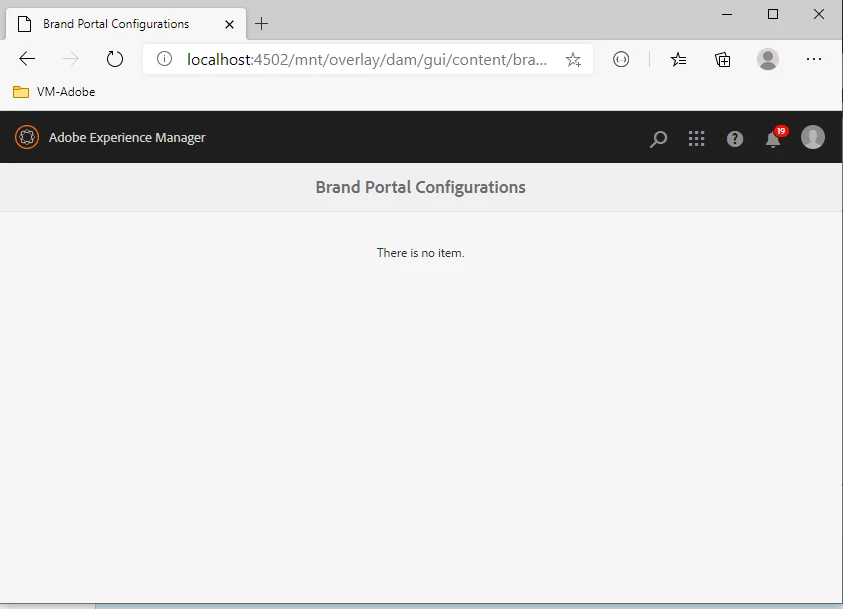
Task: Open the browser Collections icon
Action: pyautogui.click(x=723, y=59)
